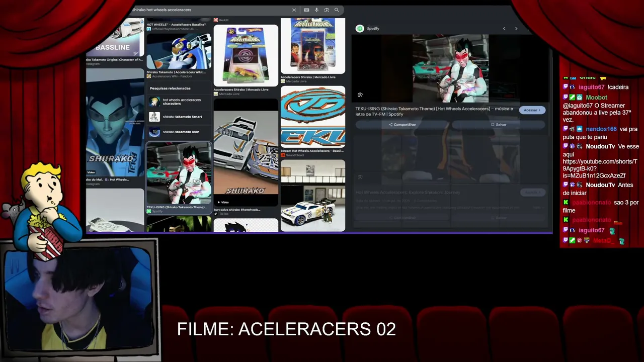The height and width of the screenshot is (362, 644).
Task: Open search by image camera icon
Action: pos(327,10)
